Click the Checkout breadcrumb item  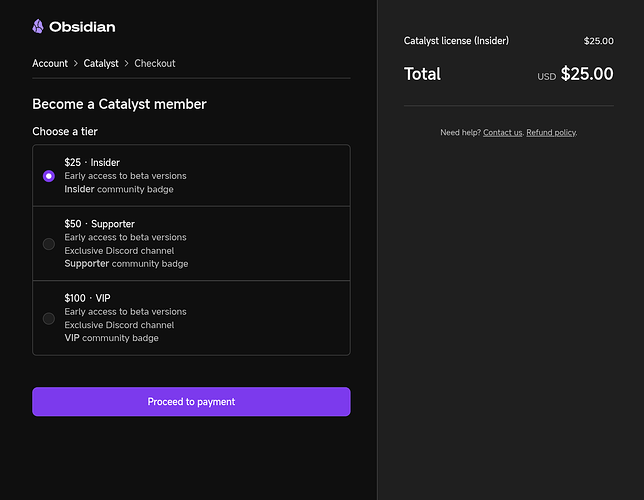(x=155, y=63)
